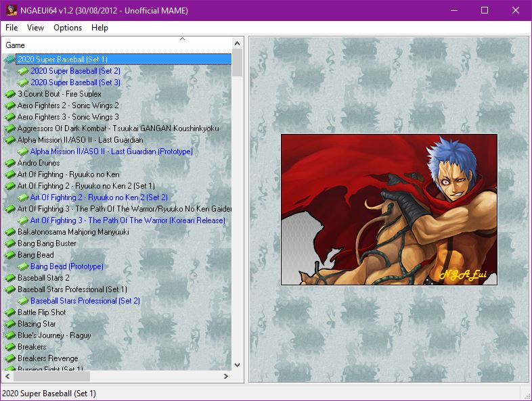Click the chip icon beside Baseball Stars Professional (Set 1)
This screenshot has height=401, width=532.
click(x=10, y=290)
